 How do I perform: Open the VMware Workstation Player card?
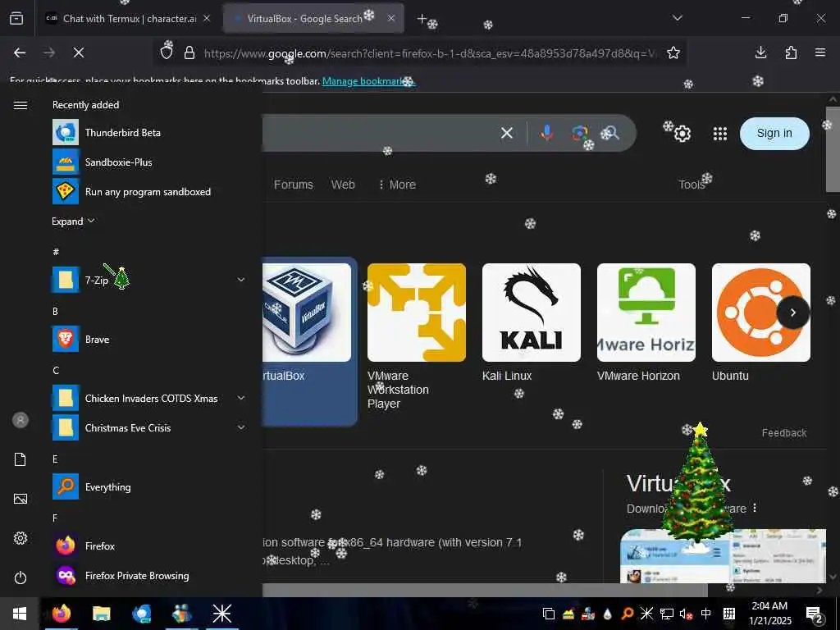pos(416,336)
